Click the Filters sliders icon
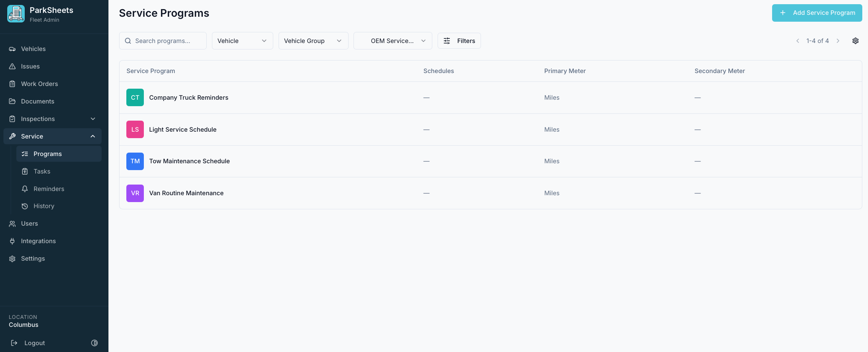Viewport: 868px width, 352px height. point(446,40)
